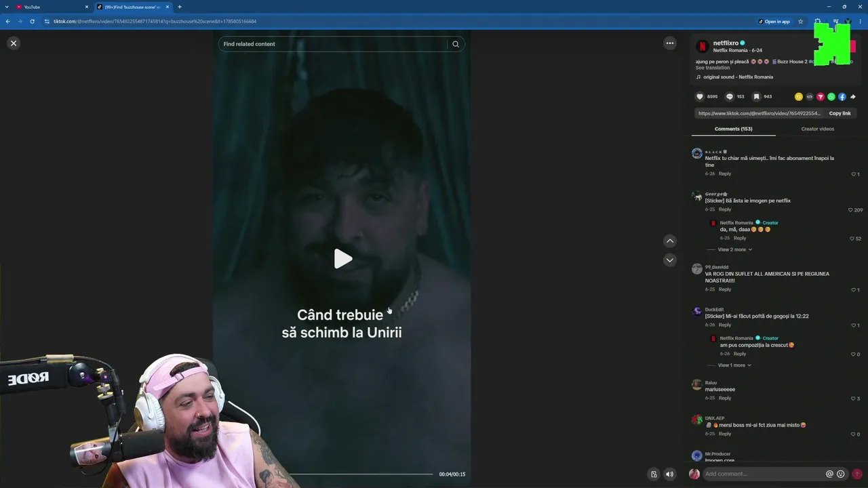Image resolution: width=868 pixels, height=488 pixels.
Task: Close the YouTube browser tab
Action: [87, 7]
